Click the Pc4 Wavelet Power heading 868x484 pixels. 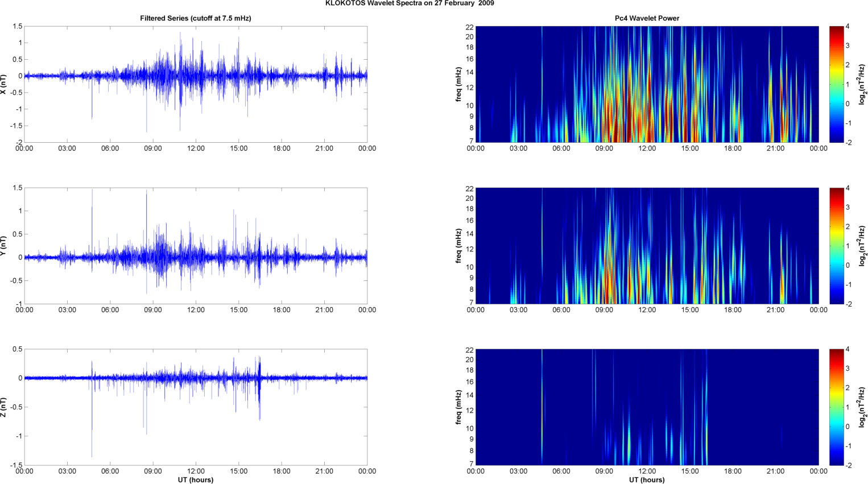(x=647, y=18)
